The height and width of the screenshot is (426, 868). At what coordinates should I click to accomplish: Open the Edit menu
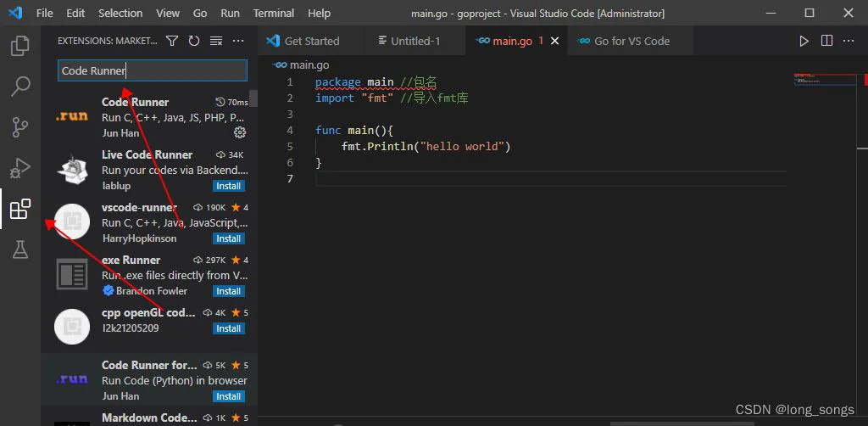pyautogui.click(x=75, y=13)
